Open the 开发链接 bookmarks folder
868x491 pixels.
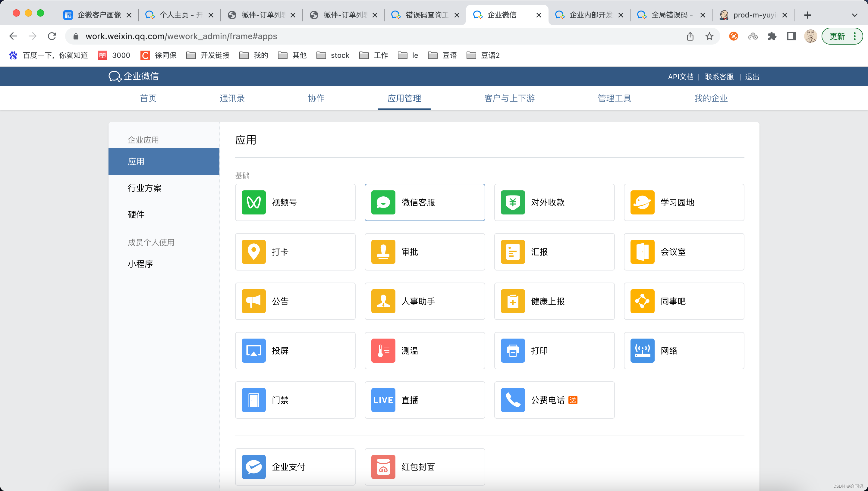pyautogui.click(x=208, y=55)
